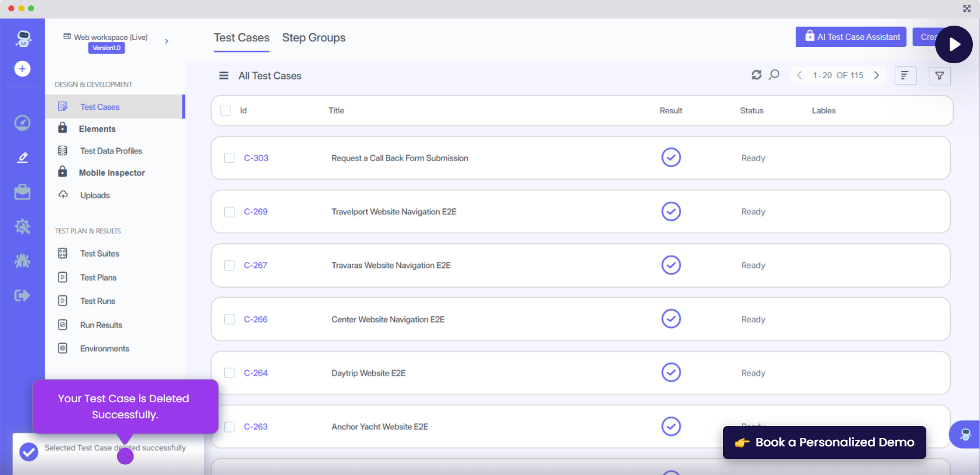This screenshot has width=980, height=475.
Task: Click the Book a Personalized Demo banner
Action: 824,442
